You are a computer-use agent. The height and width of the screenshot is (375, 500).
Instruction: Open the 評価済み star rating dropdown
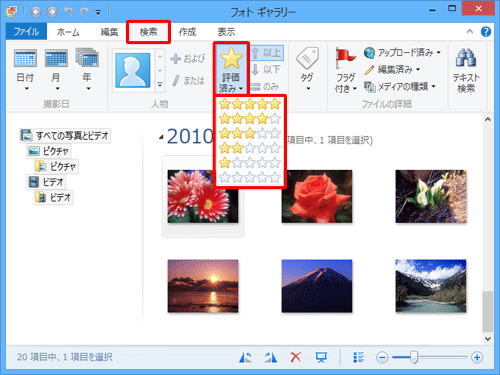click(x=231, y=69)
